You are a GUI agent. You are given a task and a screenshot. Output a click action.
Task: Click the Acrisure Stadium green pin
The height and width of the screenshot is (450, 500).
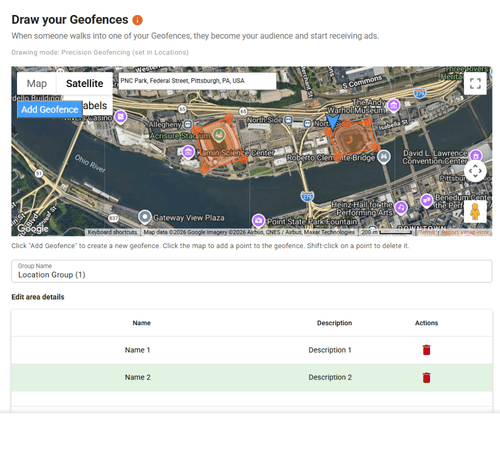[x=219, y=136]
